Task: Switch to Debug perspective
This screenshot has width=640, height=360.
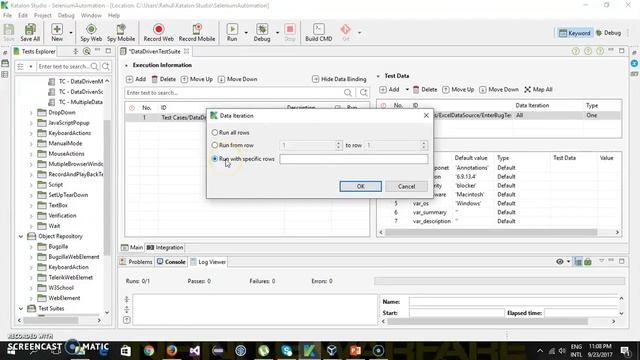Action: point(608,33)
